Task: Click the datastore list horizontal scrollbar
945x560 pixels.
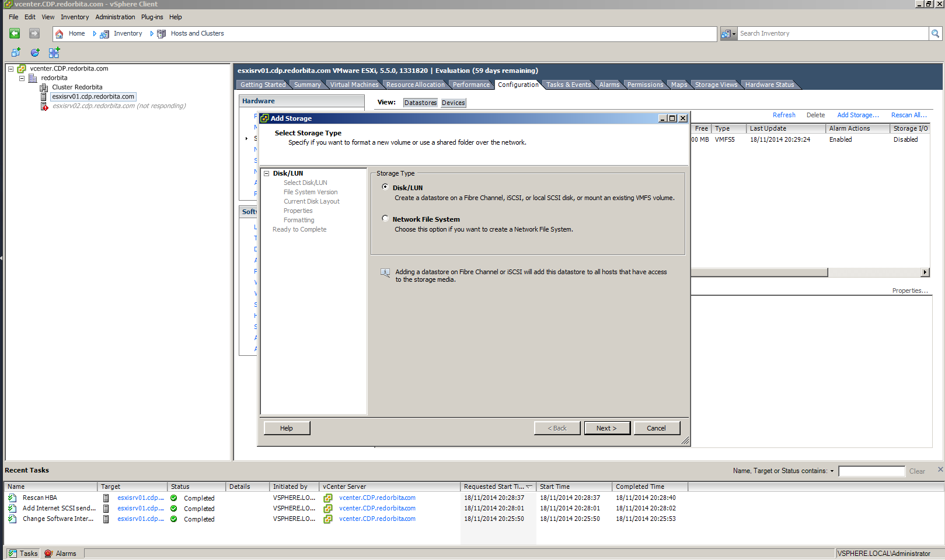Action: [759, 272]
